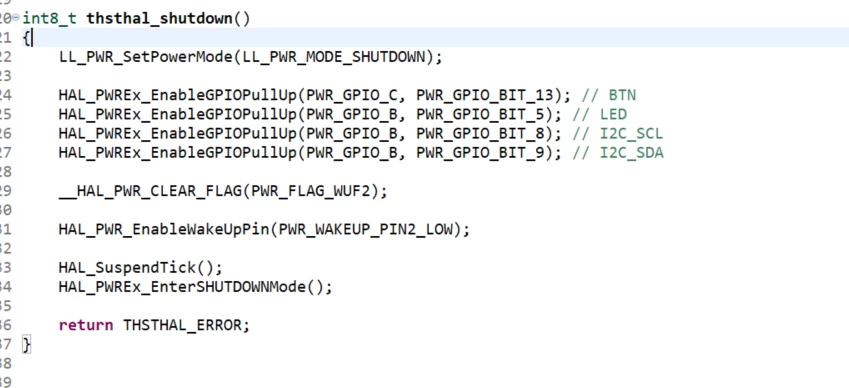Click the HAL_PWREx_EnterSHUTDOWNMode call
Image resolution: width=849 pixels, height=388 pixels.
pyautogui.click(x=182, y=287)
